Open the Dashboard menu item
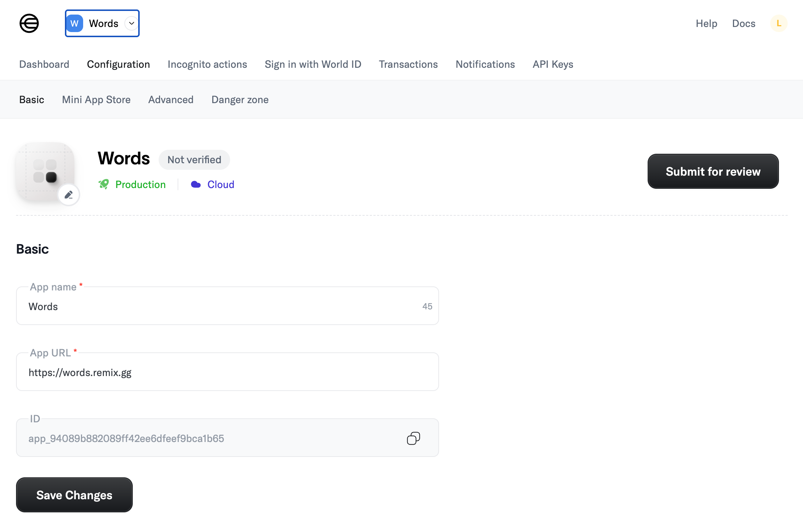This screenshot has width=803, height=532. pos(44,64)
